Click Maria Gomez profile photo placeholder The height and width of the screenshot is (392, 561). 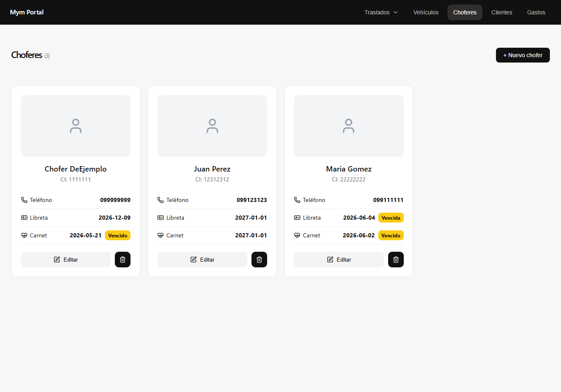349,126
